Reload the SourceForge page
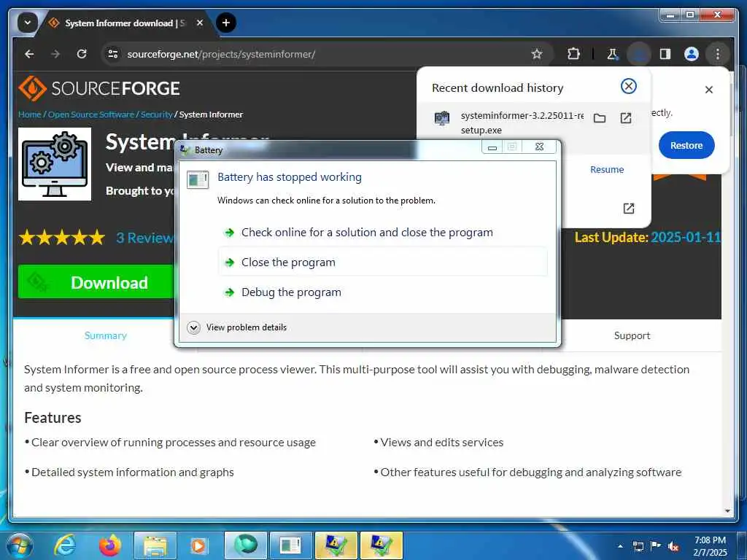 click(82, 54)
